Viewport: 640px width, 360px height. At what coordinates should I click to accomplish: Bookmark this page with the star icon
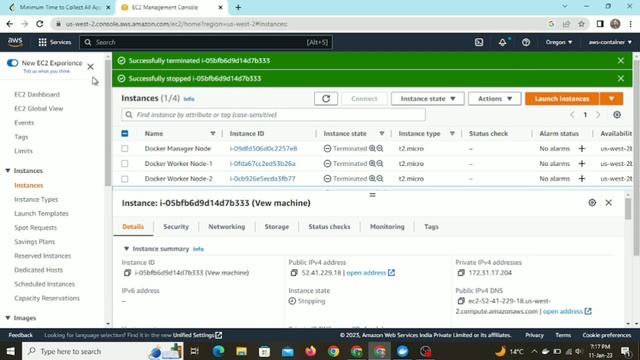[x=581, y=24]
